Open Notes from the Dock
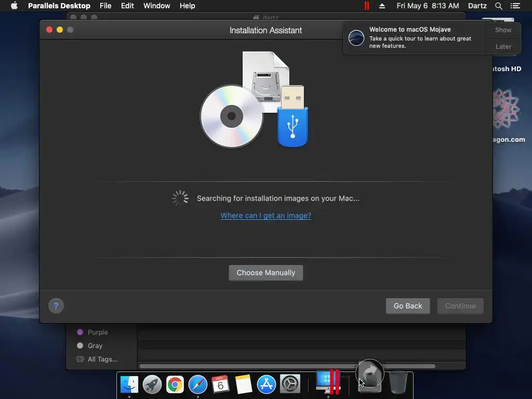The image size is (532, 399). [x=244, y=384]
